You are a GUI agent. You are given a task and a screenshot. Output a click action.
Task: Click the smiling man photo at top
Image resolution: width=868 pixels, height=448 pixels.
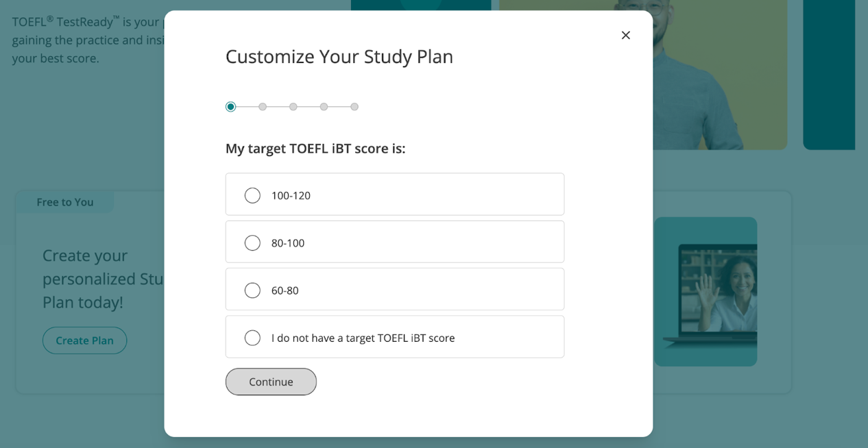(713, 69)
